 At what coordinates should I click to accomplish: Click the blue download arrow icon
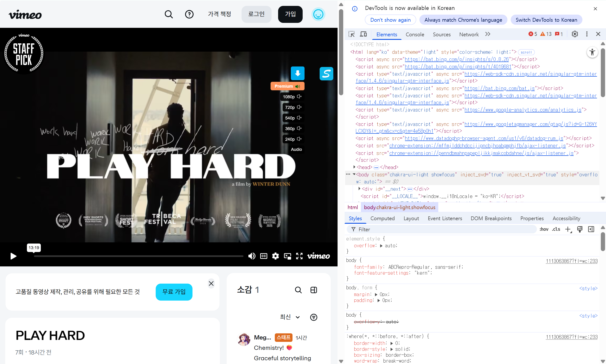click(297, 73)
